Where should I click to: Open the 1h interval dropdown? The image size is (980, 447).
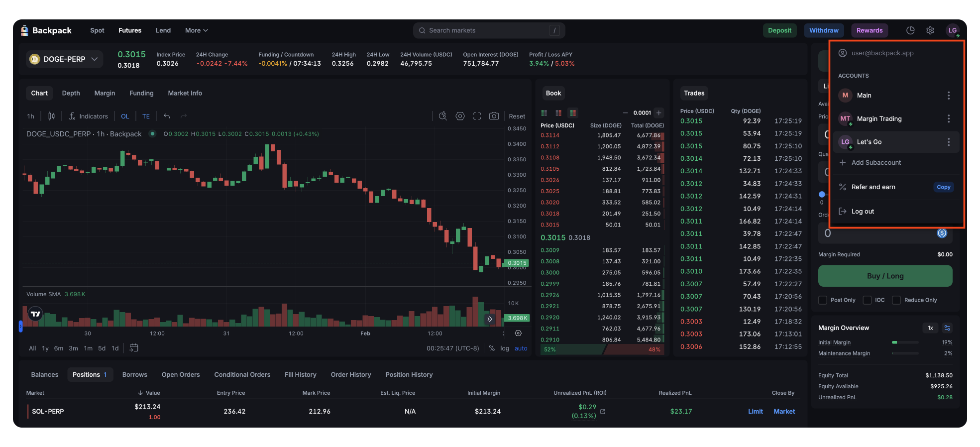[30, 116]
